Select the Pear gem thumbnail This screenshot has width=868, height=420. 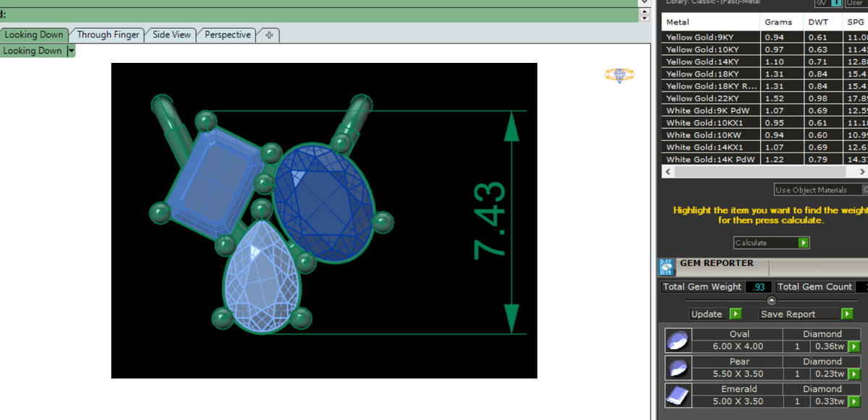(x=678, y=367)
